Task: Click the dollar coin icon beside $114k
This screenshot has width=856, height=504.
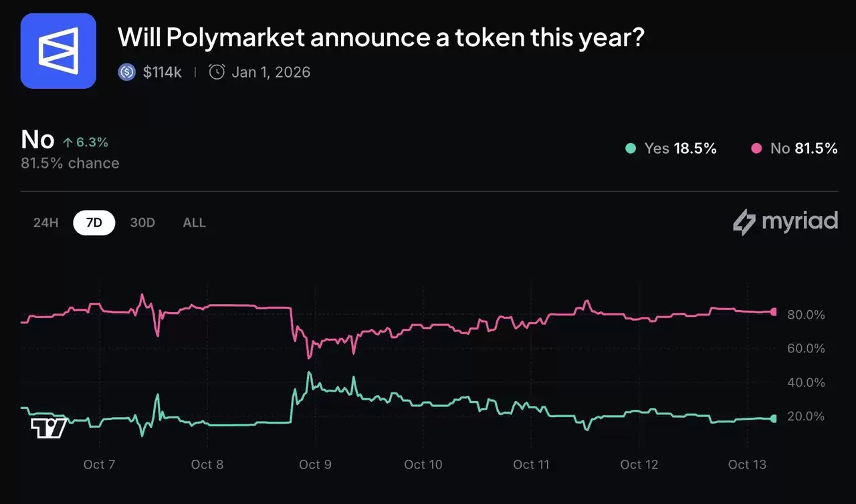Action: pyautogui.click(x=126, y=72)
